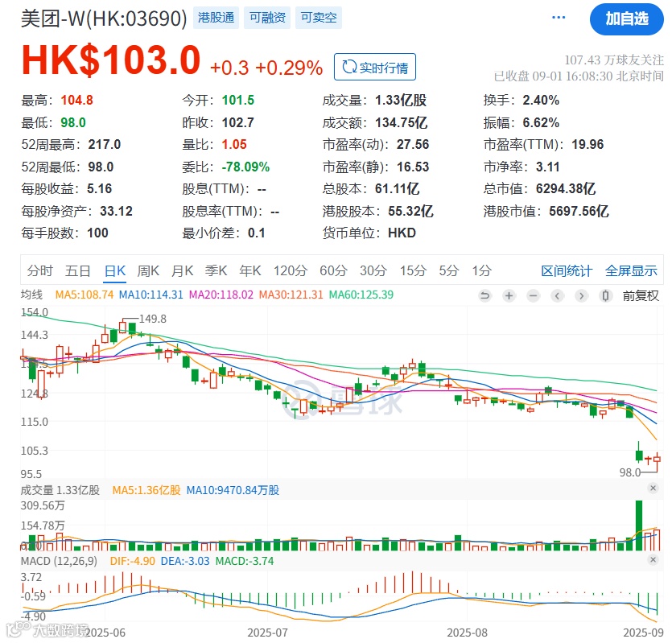Click the 换手 2.40% value
The image size is (672, 643).
pos(541,101)
